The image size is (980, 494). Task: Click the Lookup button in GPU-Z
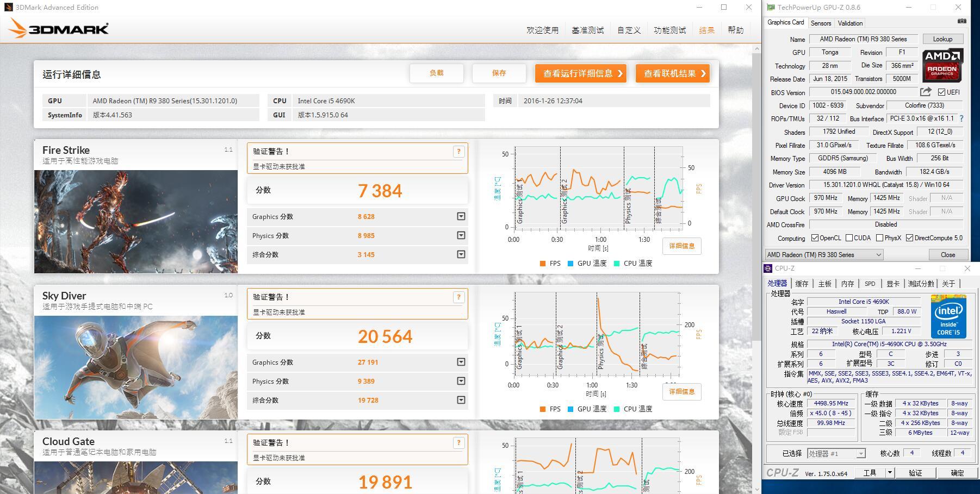click(942, 39)
